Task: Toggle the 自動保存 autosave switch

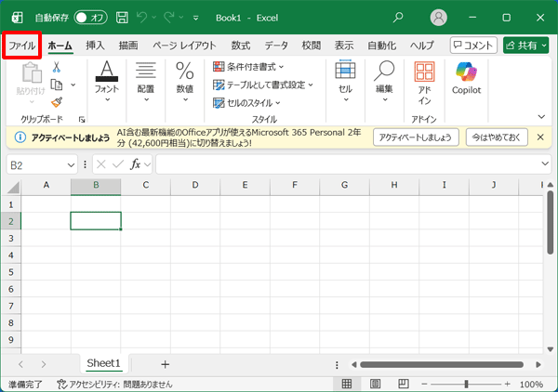Action: (90, 18)
